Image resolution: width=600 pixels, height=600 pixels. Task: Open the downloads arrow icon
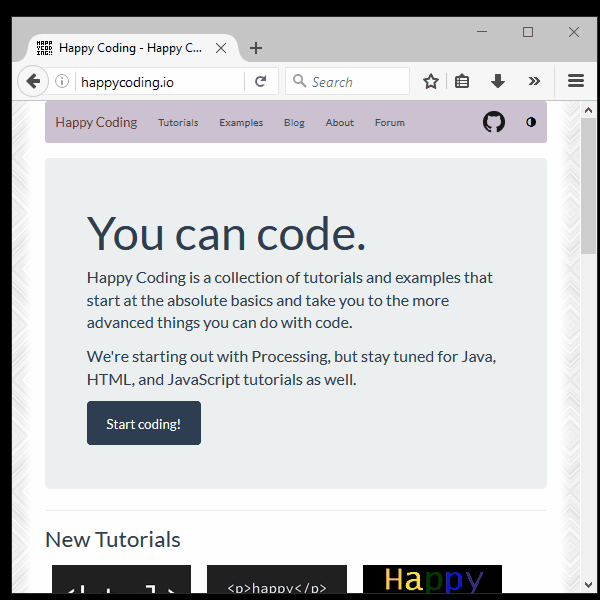pyautogui.click(x=497, y=82)
